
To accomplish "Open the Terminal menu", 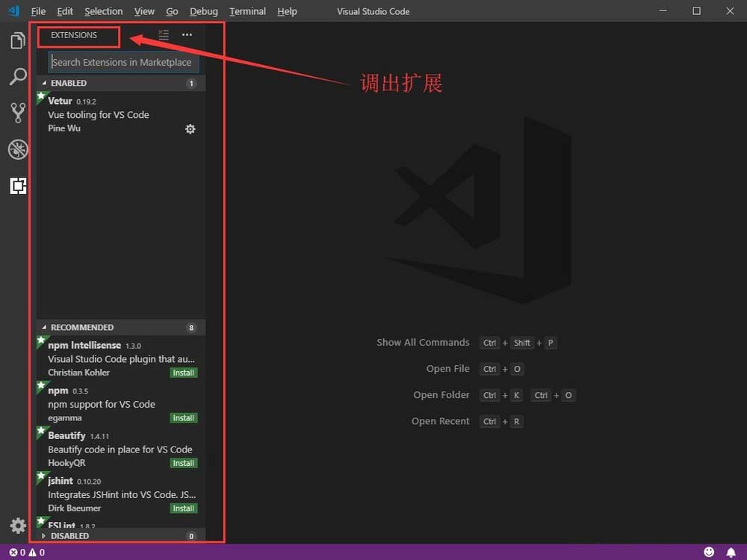I will pos(247,11).
